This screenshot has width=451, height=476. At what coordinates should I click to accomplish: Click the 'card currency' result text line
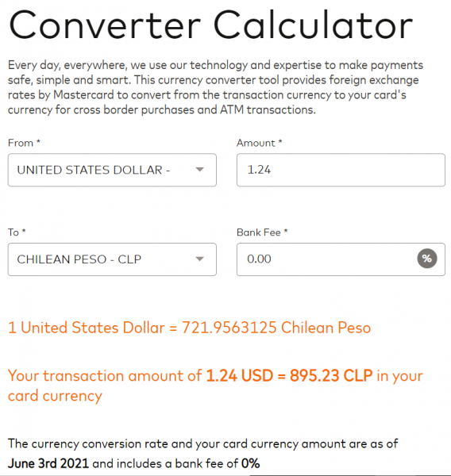pos(55,396)
